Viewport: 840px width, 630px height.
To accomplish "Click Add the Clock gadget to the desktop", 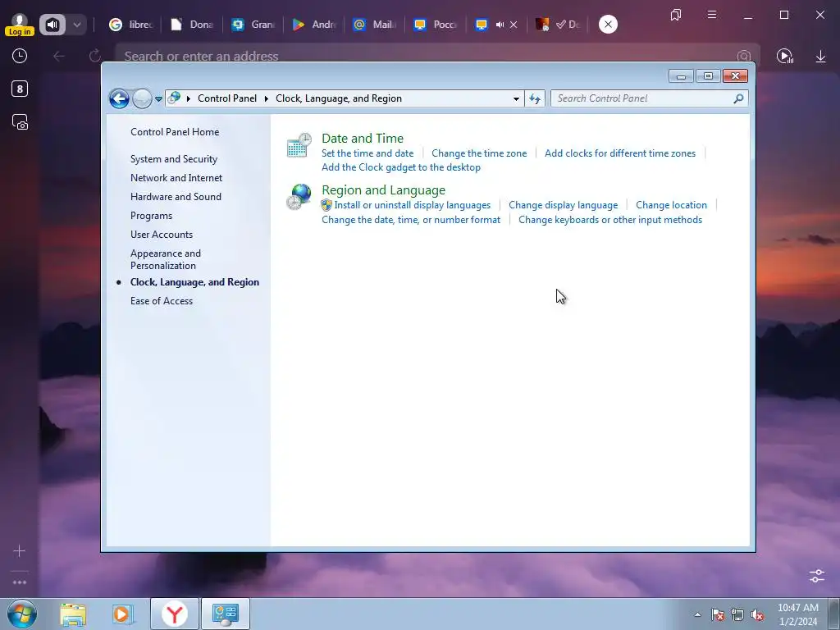I will click(400, 167).
